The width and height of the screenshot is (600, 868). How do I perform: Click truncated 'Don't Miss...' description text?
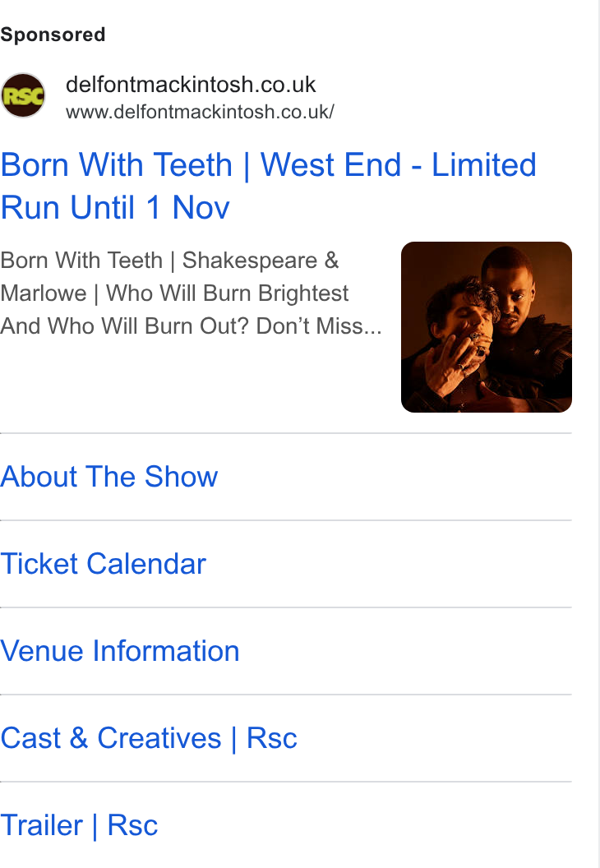[320, 326]
